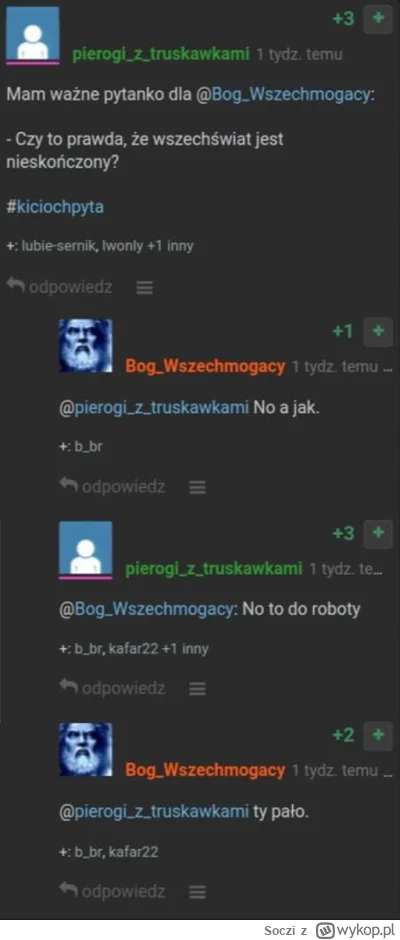Image resolution: width=400 pixels, height=940 pixels.
Task: Upvote Bog_Wszechmogacy's 'No a jak.' reply
Action: click(378, 332)
